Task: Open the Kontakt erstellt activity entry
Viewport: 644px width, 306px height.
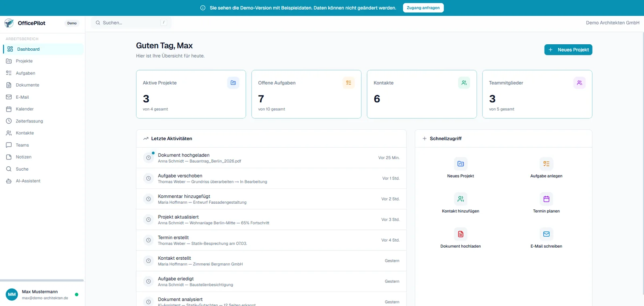Action: tap(271, 261)
